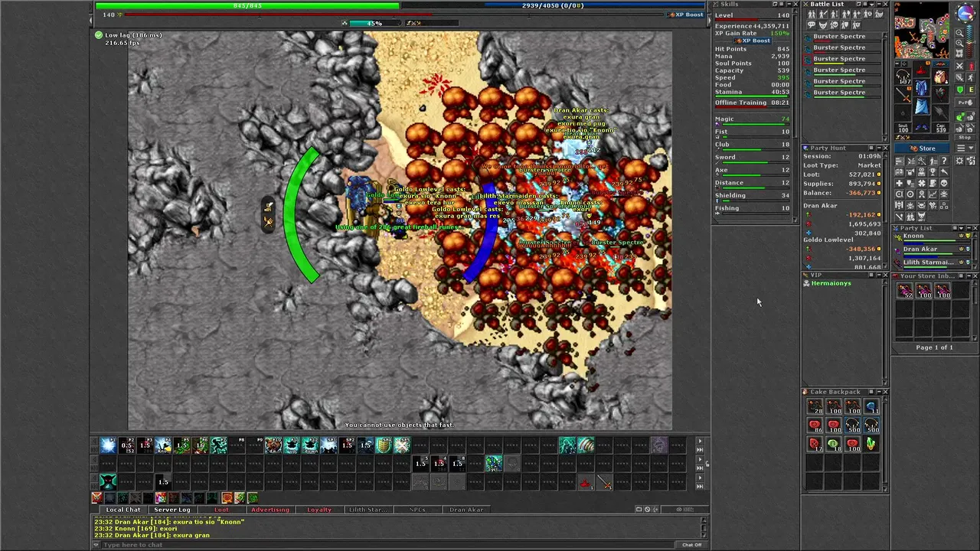The height and width of the screenshot is (551, 980).
Task: Click the owl backpack slot
Action: click(941, 77)
